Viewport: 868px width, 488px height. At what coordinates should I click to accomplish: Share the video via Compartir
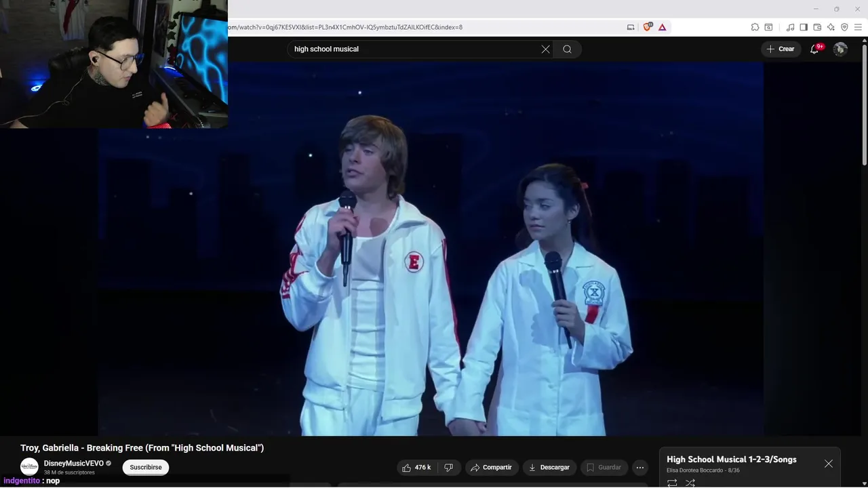[x=492, y=468]
